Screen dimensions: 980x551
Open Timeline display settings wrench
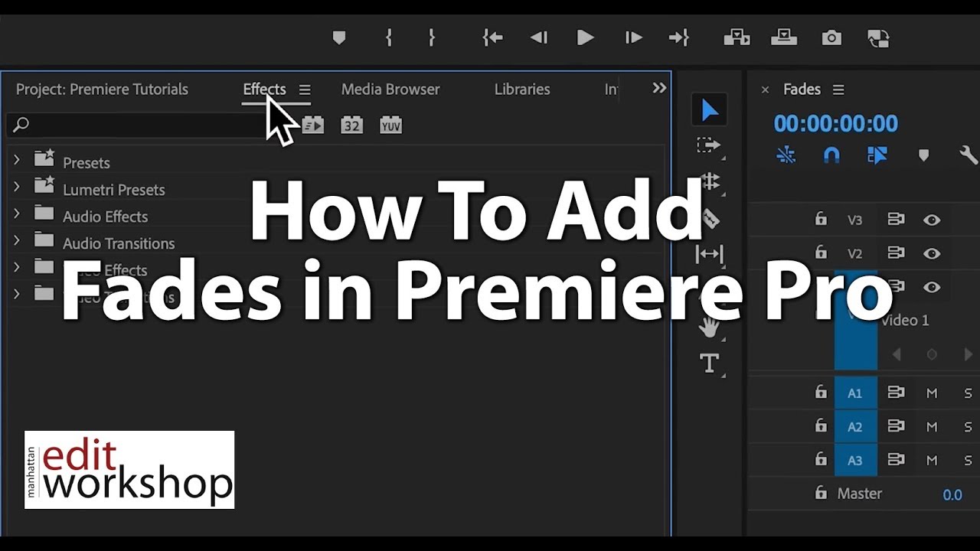pyautogui.click(x=969, y=155)
